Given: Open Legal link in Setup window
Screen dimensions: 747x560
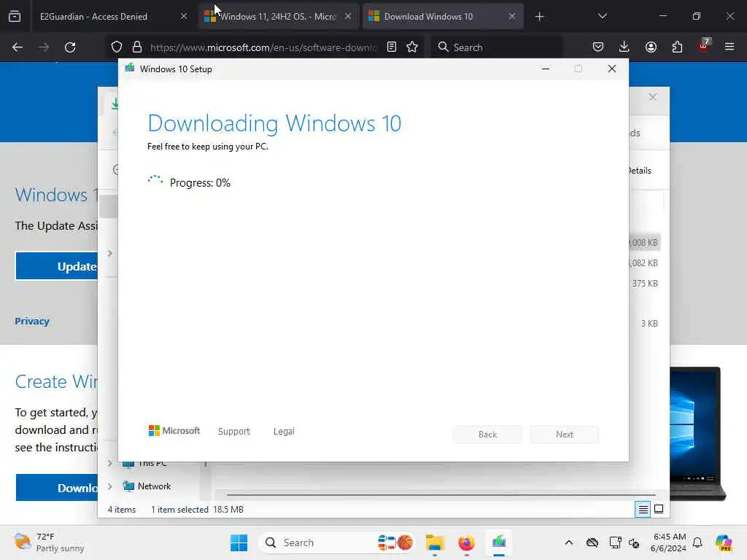Looking at the screenshot, I should pyautogui.click(x=284, y=432).
